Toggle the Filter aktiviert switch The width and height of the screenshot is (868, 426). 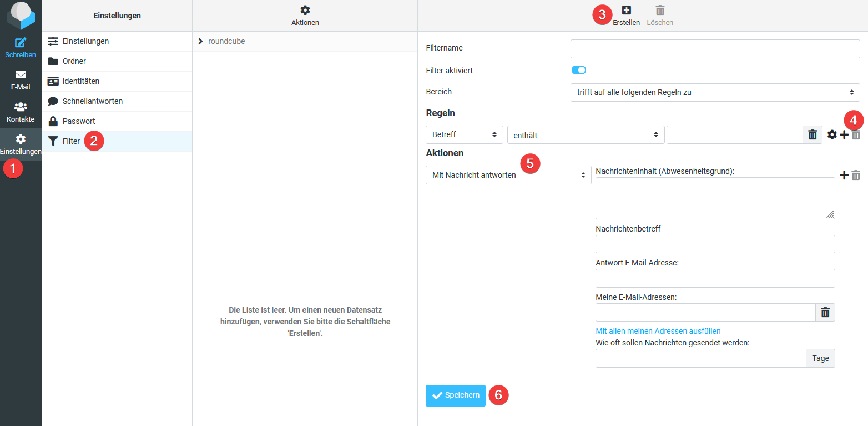[578, 70]
